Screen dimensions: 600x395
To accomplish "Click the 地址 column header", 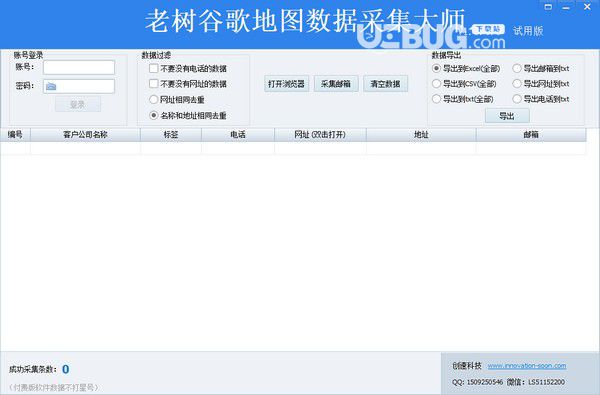I will tap(421, 135).
